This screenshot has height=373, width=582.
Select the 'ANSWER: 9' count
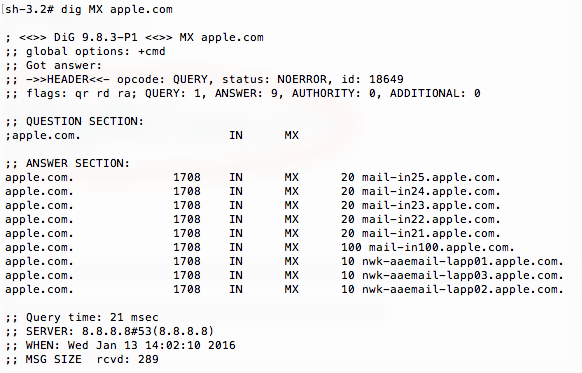[246, 94]
